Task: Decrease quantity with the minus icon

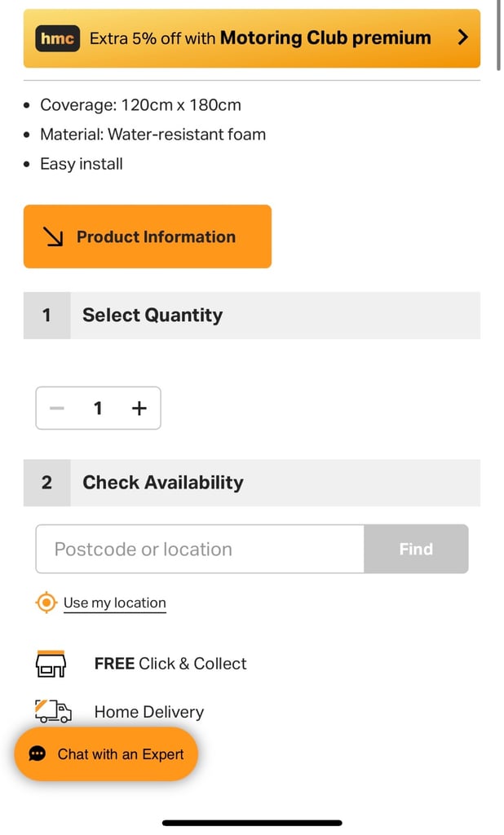Action: pyautogui.click(x=57, y=409)
